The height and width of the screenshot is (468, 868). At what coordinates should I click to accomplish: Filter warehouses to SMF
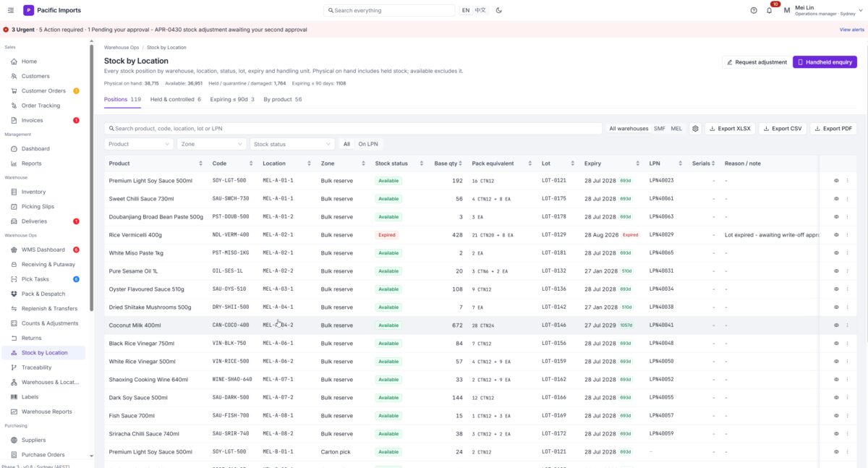(x=660, y=129)
